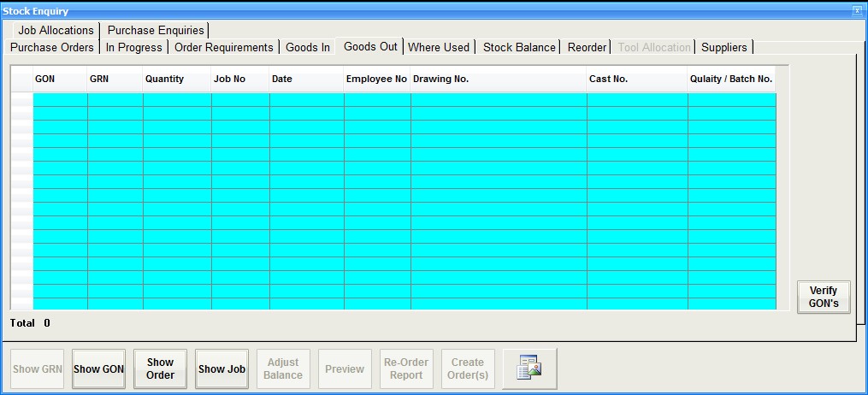Image resolution: width=868 pixels, height=395 pixels.
Task: Click the Drawing No. column header
Action: [498, 79]
